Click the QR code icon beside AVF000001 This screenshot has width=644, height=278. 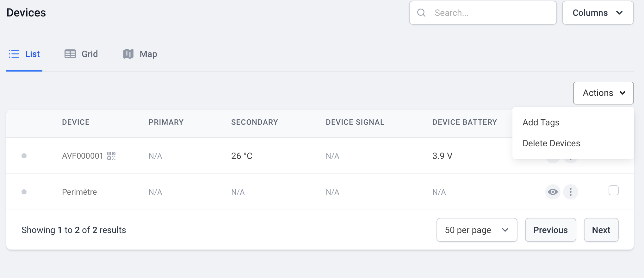111,156
